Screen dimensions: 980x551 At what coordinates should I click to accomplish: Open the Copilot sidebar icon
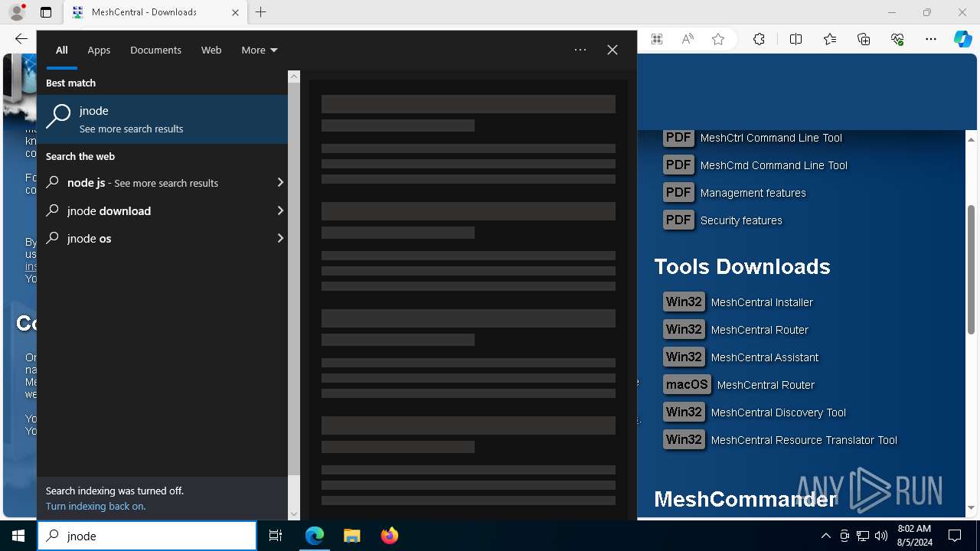click(962, 39)
